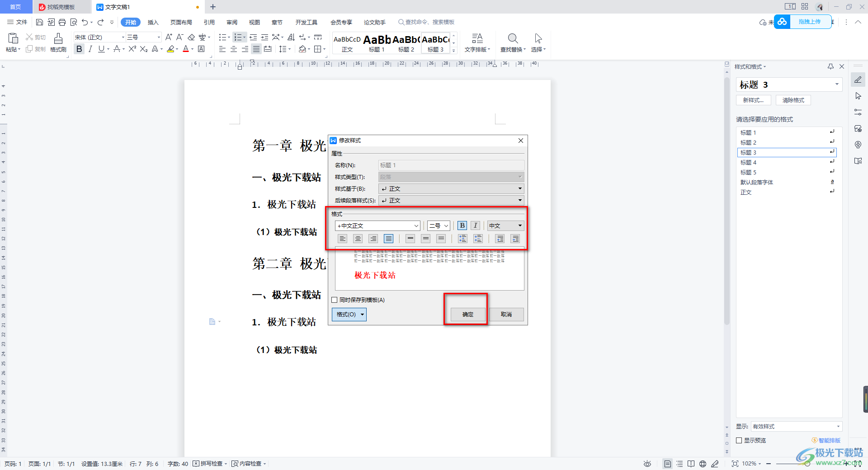The height and width of the screenshot is (470, 868).
Task: Open the 审阅 ribbon tab
Action: coord(232,22)
